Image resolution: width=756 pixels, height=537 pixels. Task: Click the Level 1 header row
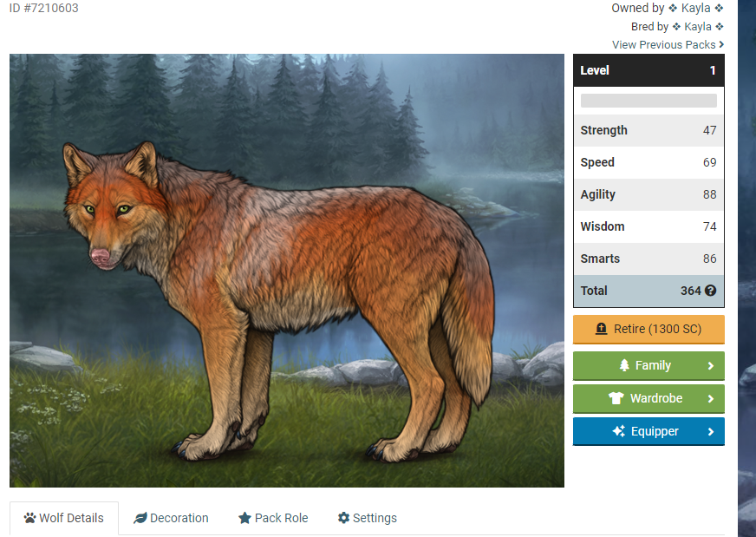(x=648, y=70)
